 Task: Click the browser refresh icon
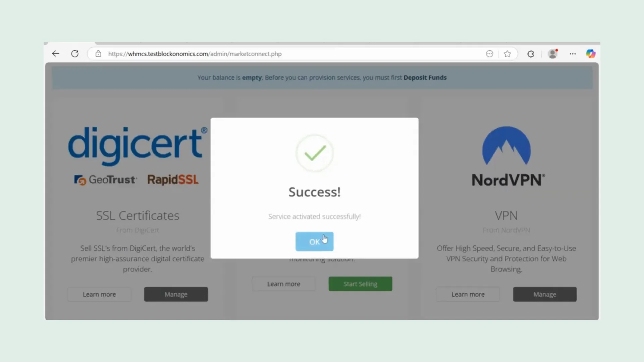pos(74,54)
